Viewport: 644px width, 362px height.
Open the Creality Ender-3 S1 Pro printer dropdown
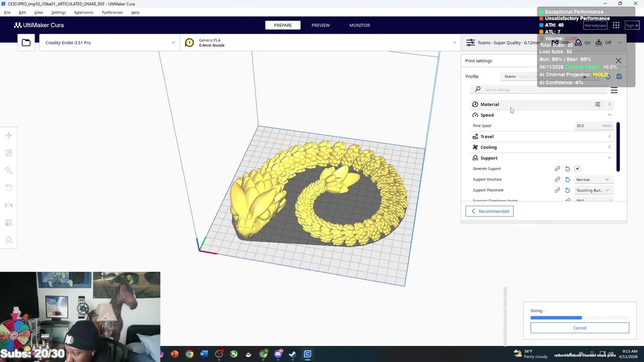pyautogui.click(x=109, y=43)
